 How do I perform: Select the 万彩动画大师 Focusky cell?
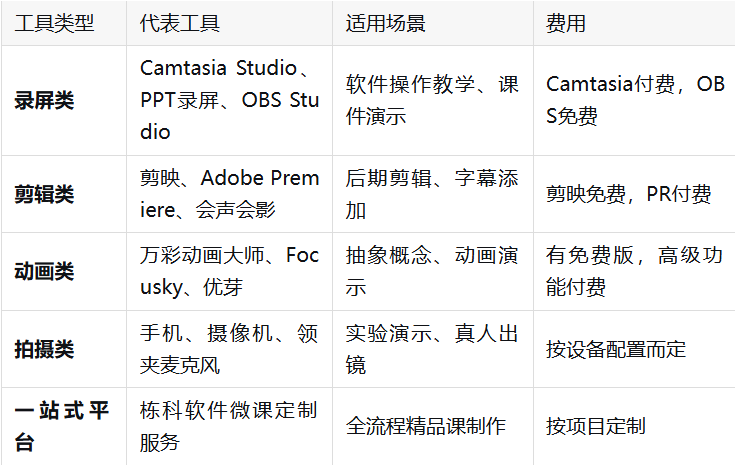click(229, 271)
